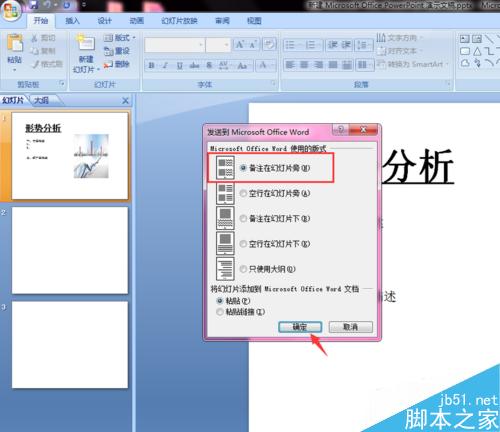Select the Triangle shape in shapes gallery
Screen dimensions: 500x432
477,51
